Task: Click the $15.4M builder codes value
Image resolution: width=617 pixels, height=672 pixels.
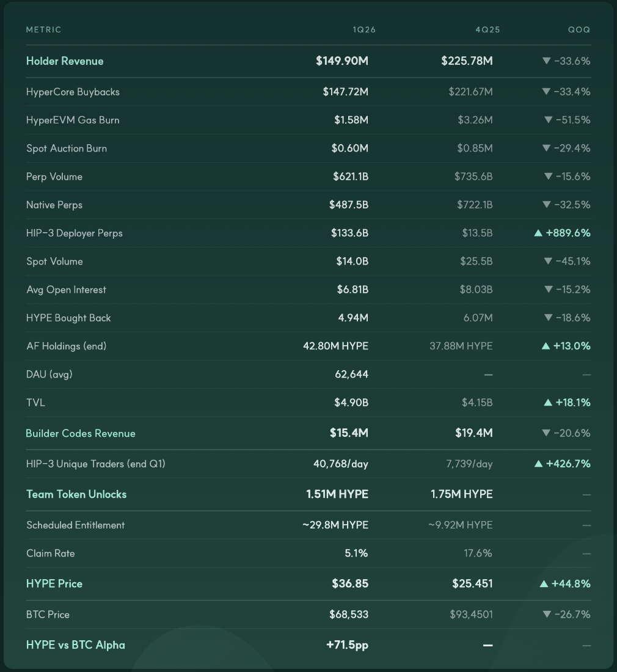Action: (349, 433)
